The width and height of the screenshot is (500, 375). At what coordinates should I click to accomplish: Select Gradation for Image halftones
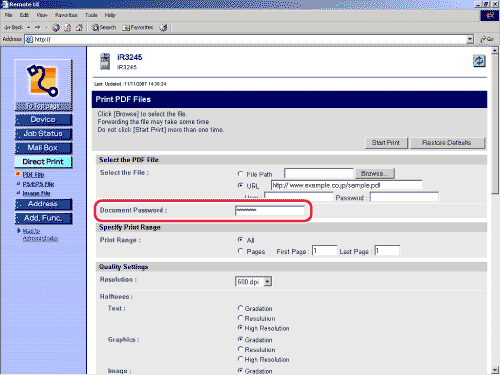coord(240,370)
